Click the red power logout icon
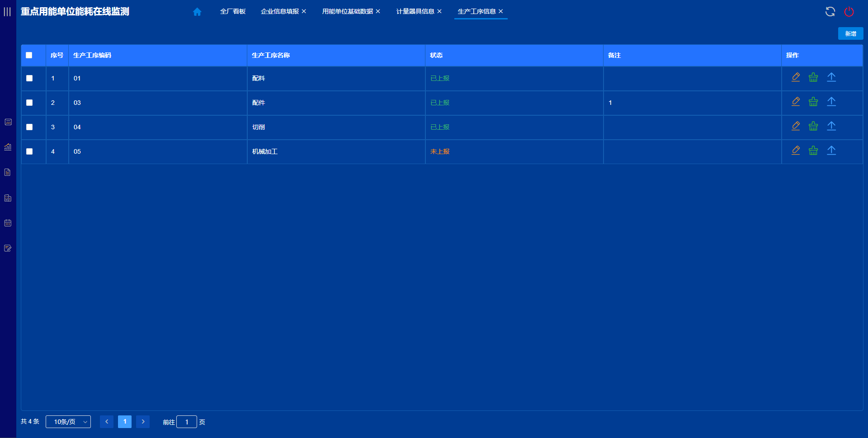 (849, 12)
